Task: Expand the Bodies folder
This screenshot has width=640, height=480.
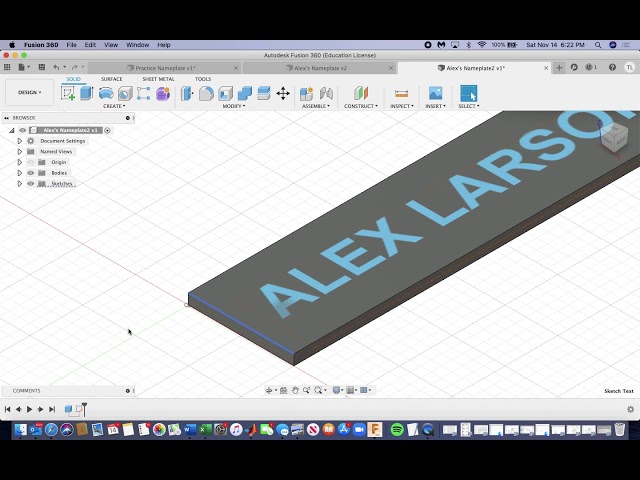Action: click(x=19, y=173)
